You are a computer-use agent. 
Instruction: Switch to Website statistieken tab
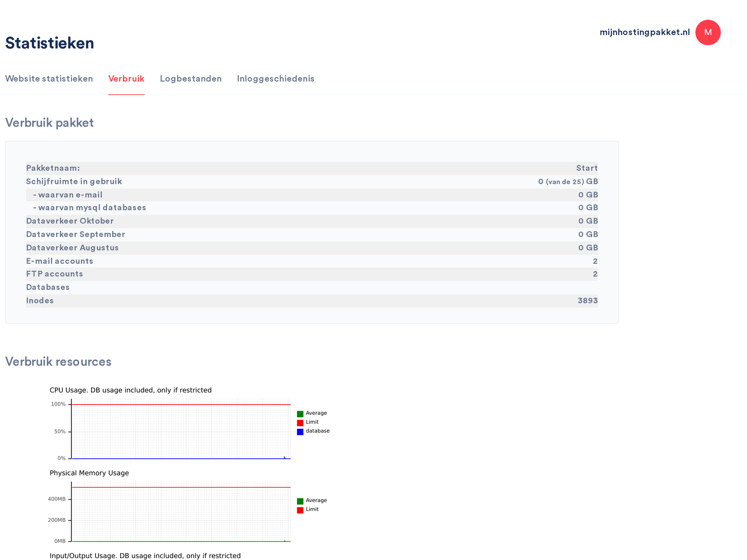coord(49,78)
